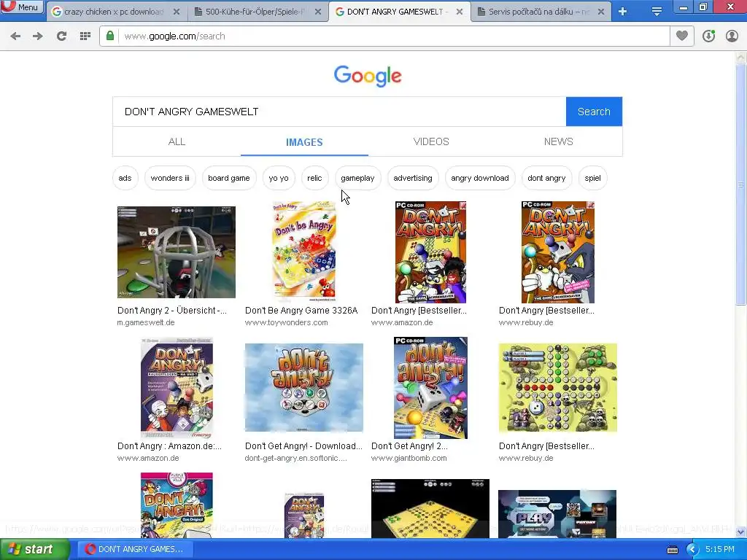Reload the current page
Screen dimensions: 747x560
pyautogui.click(x=61, y=36)
